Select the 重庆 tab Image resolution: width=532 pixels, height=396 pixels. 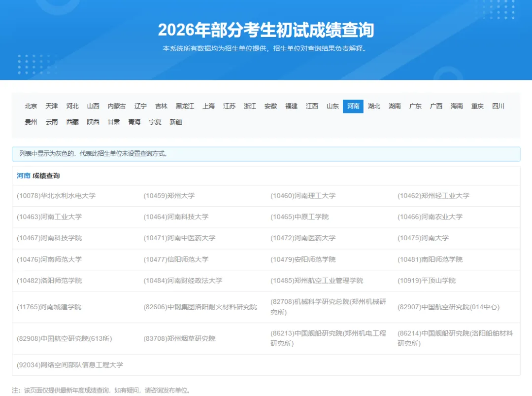click(477, 107)
